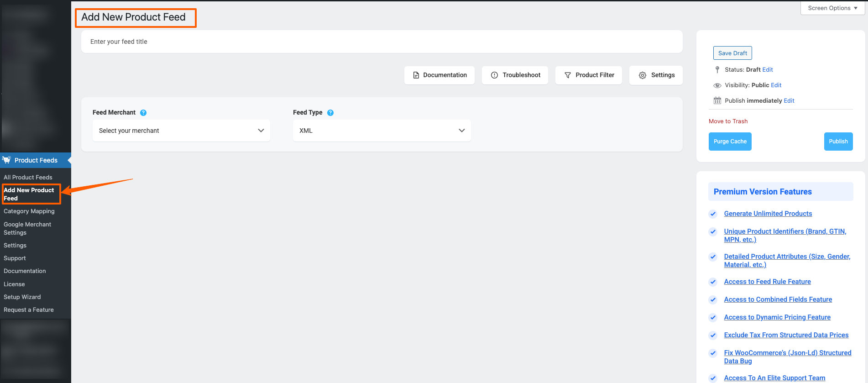Click the publish calendar icon
868x383 pixels.
click(717, 101)
